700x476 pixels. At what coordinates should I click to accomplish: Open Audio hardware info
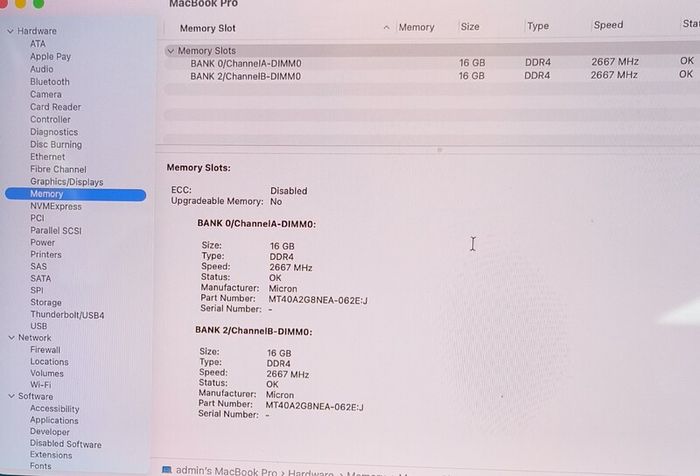(x=42, y=69)
